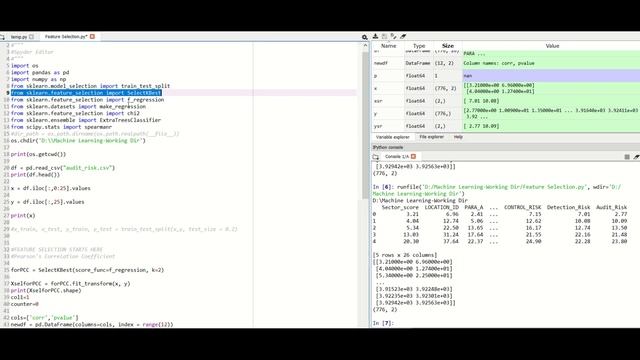Close the Feature Selection.py tab
The width and height of the screenshot is (640, 360).
click(92, 36)
